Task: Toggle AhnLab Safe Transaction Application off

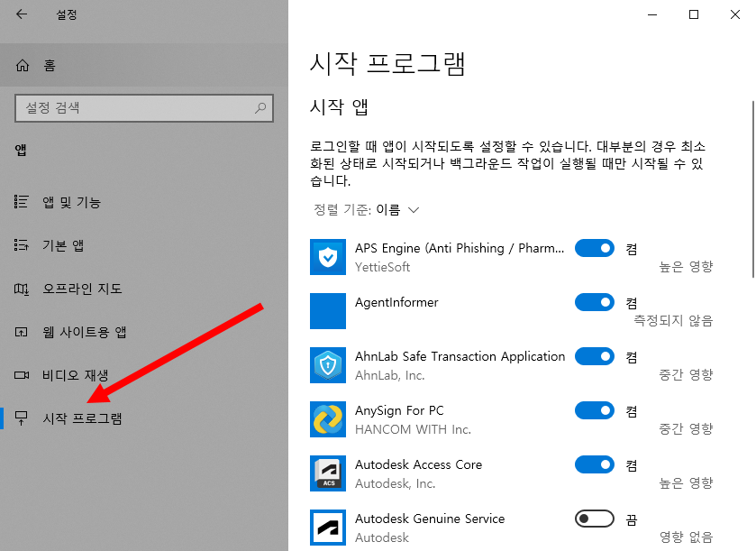Action: tap(595, 356)
